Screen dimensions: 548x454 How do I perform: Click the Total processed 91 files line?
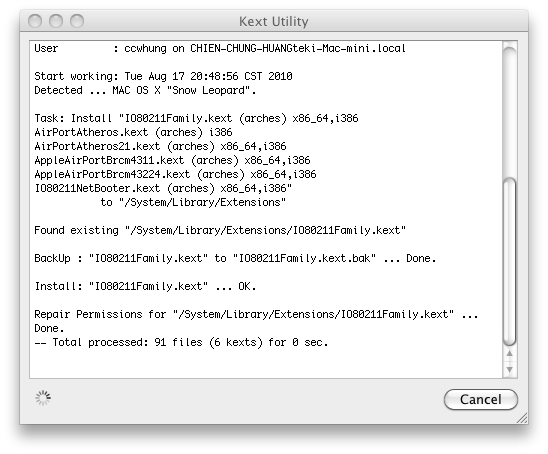pyautogui.click(x=181, y=342)
